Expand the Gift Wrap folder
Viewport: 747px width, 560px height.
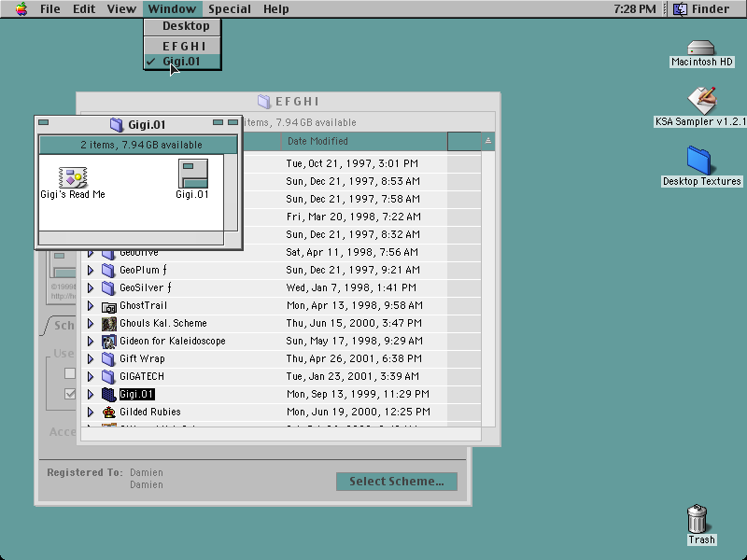point(91,359)
